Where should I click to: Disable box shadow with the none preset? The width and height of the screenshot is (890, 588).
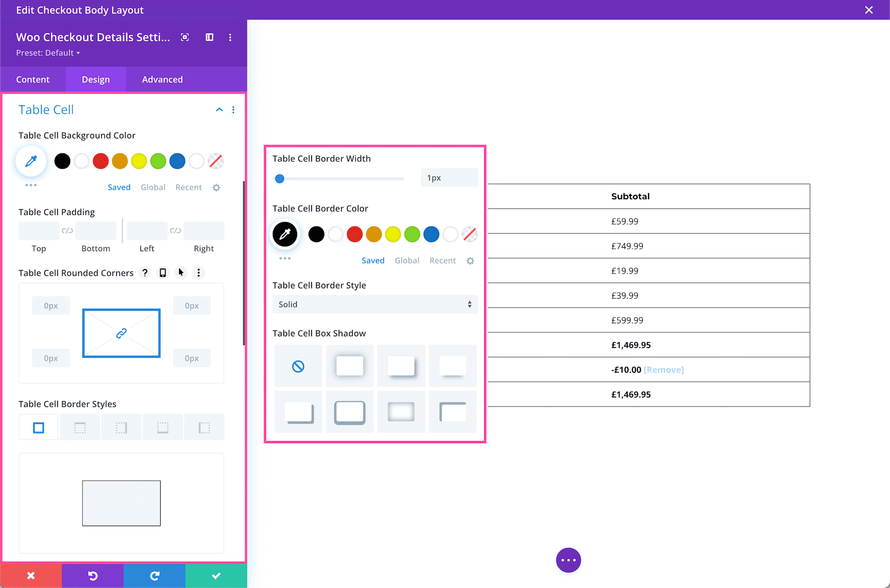[x=298, y=365]
